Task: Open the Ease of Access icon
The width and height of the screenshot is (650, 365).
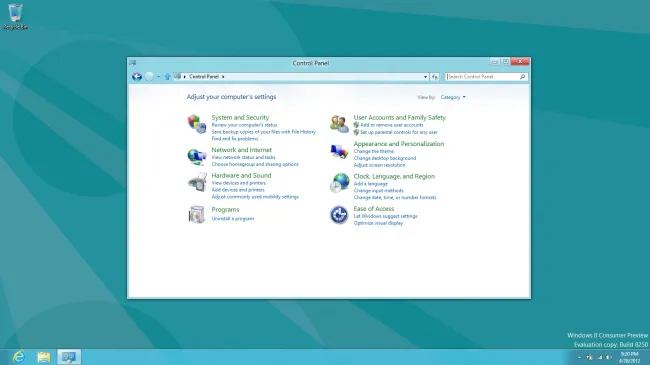Action: (x=339, y=215)
